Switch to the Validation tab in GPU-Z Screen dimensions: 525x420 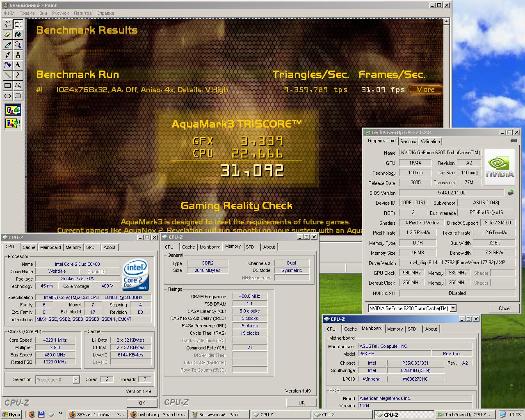point(430,141)
